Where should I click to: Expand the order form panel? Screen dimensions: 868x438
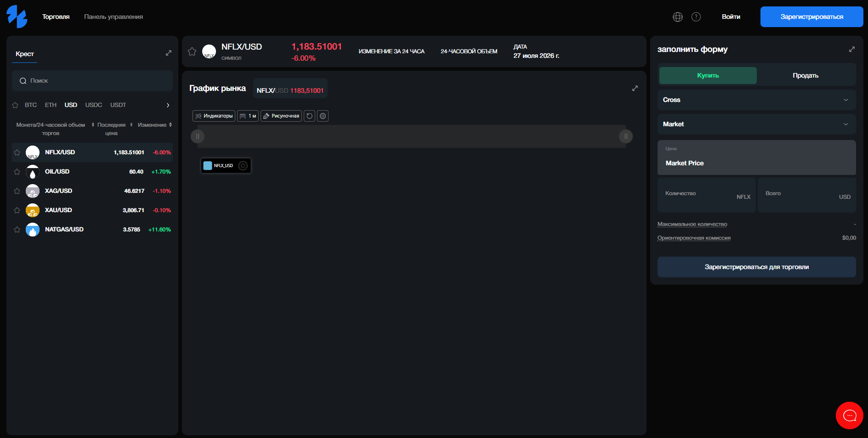click(852, 49)
